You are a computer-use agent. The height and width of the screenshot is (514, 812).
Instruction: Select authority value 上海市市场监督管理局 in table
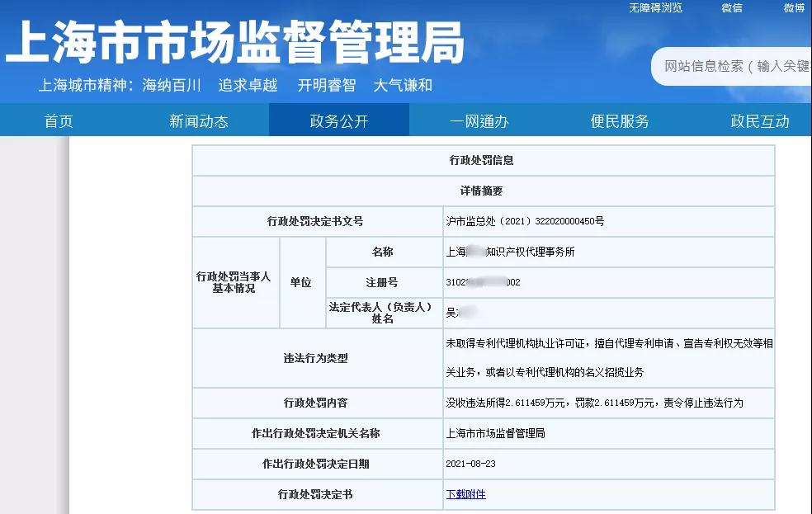point(496,433)
